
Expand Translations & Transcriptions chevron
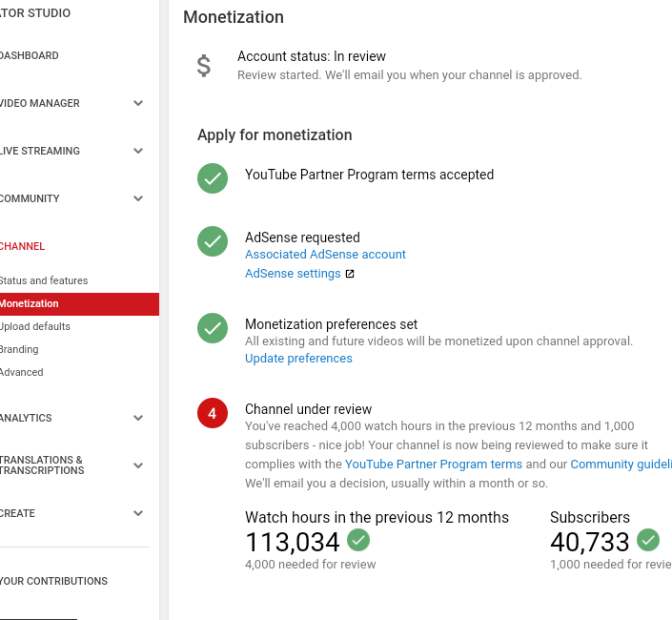tap(138, 465)
